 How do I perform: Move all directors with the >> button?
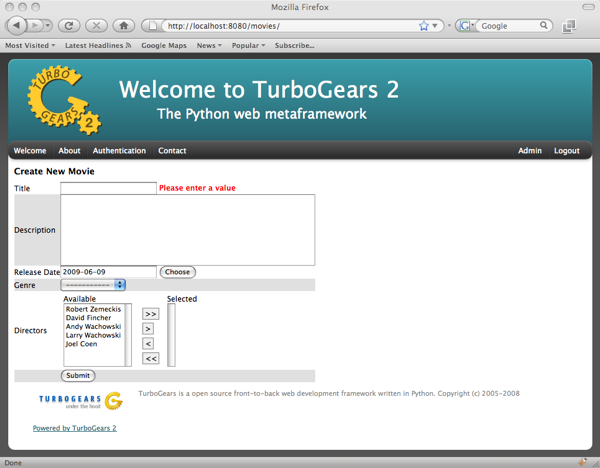[150, 314]
